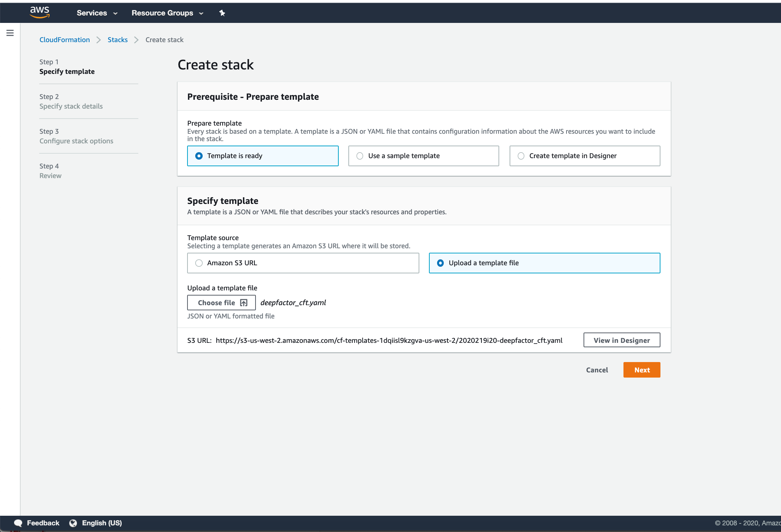Viewport: 781px width, 532px height.
Task: Click the orange Next button
Action: (642, 370)
